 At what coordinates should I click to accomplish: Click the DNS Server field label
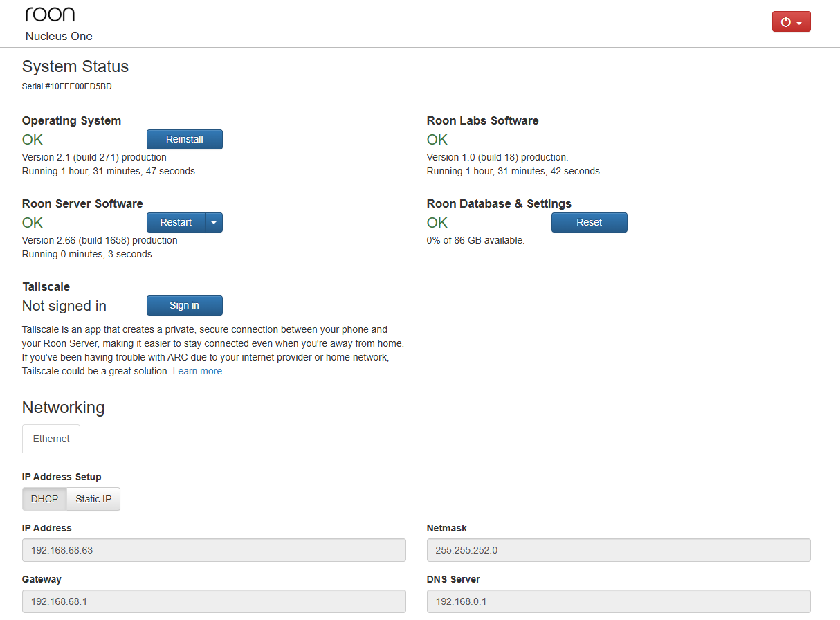tap(453, 579)
